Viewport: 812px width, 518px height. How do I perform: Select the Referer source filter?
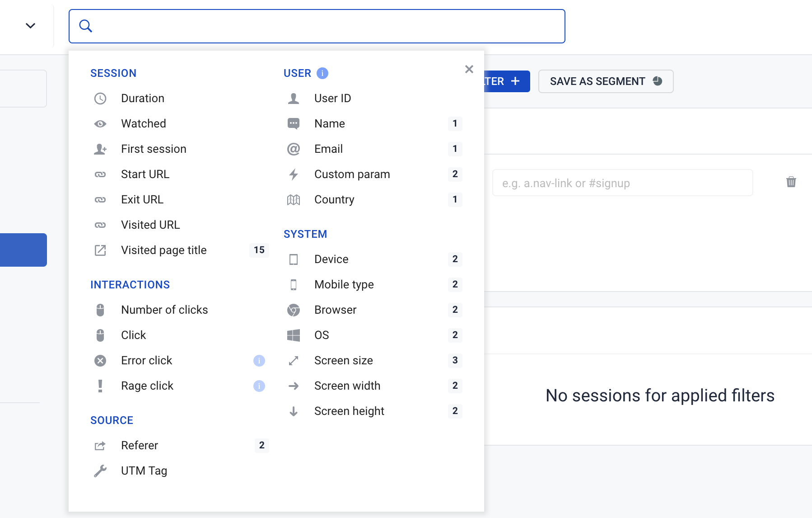139,446
